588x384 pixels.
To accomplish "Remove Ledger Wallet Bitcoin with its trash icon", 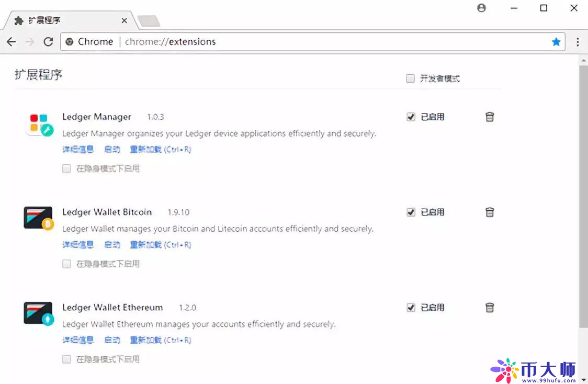I will click(489, 212).
